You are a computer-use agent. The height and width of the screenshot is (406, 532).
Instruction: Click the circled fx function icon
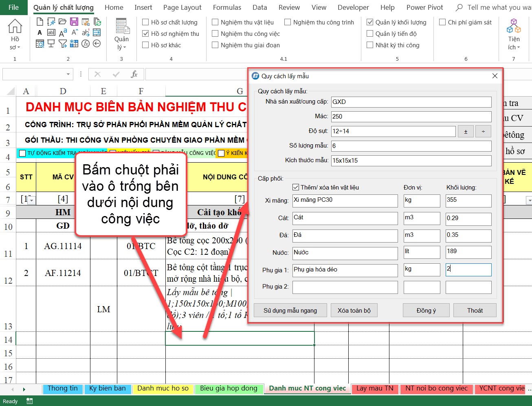coord(86,44)
